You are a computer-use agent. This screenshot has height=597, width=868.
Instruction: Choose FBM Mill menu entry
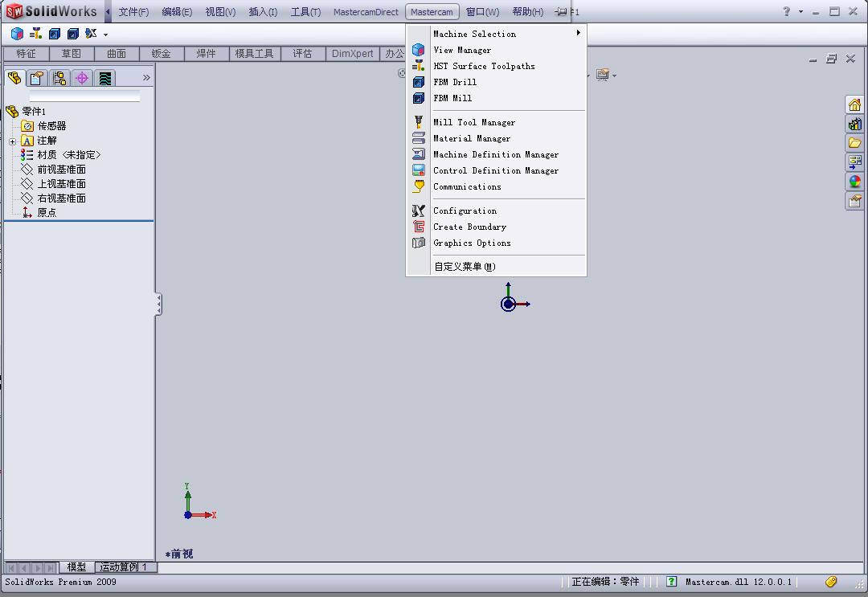point(497,98)
